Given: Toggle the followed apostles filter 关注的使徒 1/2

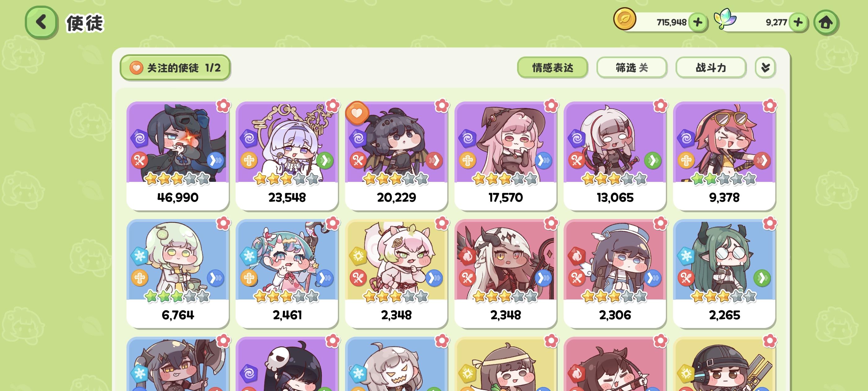Looking at the screenshot, I should pyautogui.click(x=175, y=68).
